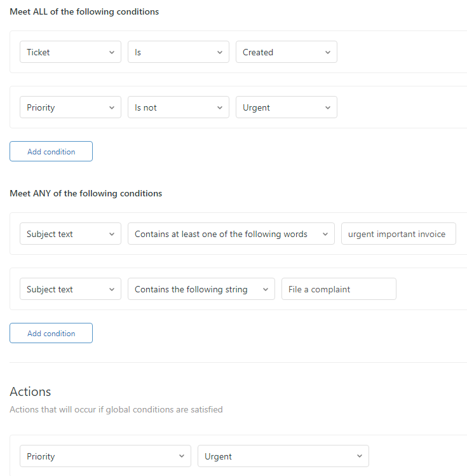Click the chevron on the Actions Urgent dropdown
Image resolution: width=467 pixels, height=476 pixels.
click(x=360, y=457)
